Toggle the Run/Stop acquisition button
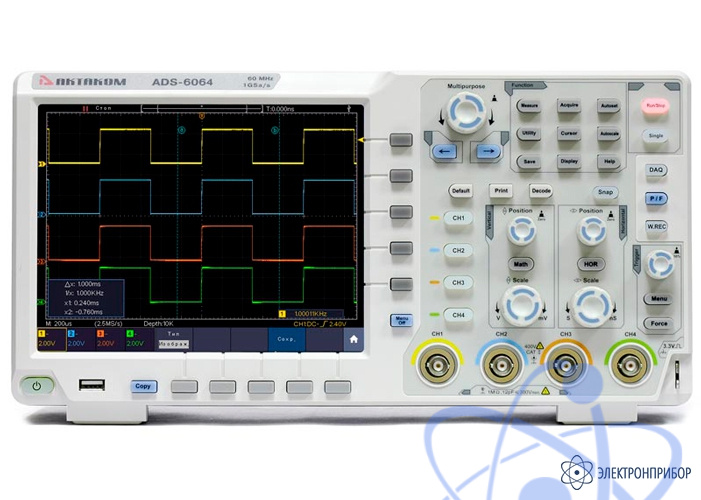This screenshot has width=701, height=500. [x=655, y=105]
